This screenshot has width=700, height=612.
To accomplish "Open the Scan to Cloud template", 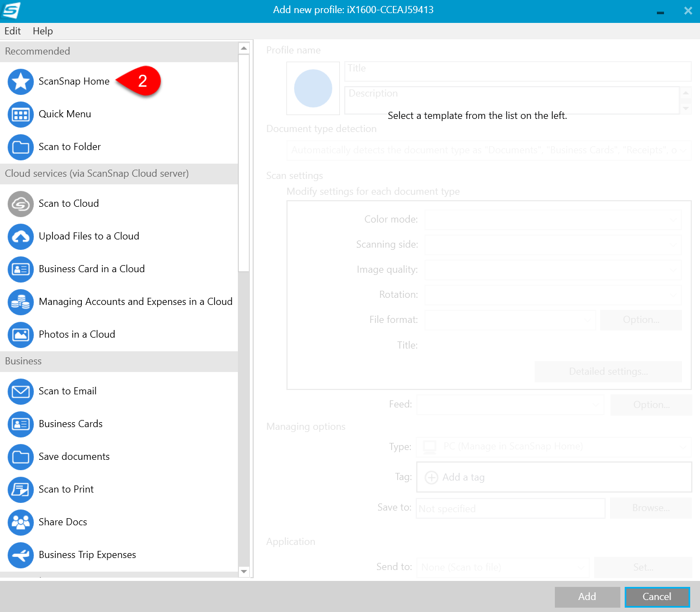I will pyautogui.click(x=69, y=203).
